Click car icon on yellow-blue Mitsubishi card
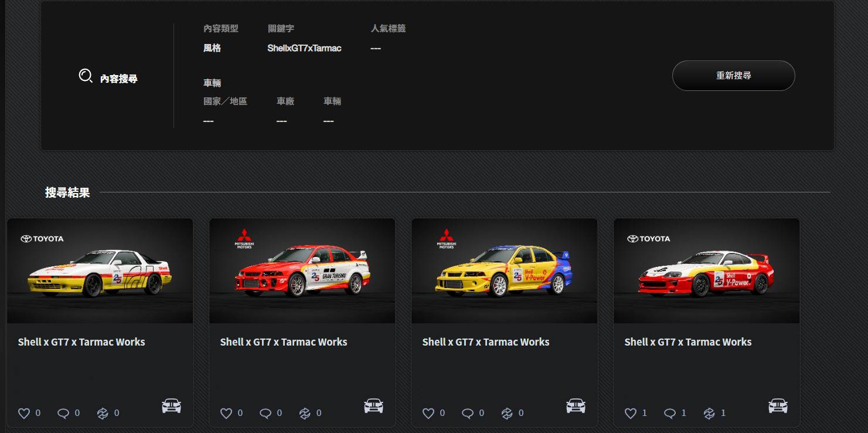The image size is (868, 433). 576,405
